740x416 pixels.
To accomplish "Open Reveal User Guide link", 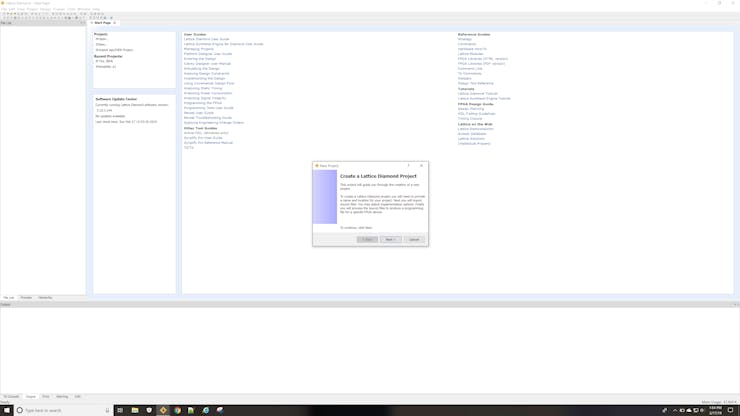I will (x=199, y=113).
